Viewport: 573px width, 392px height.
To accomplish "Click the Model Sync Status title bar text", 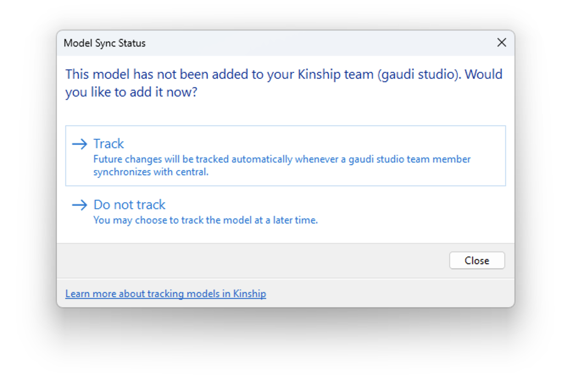I will pyautogui.click(x=104, y=43).
